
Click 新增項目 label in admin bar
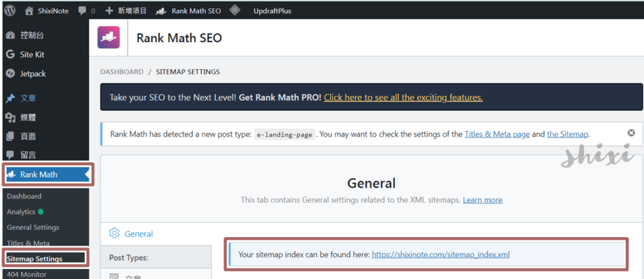[x=132, y=11]
